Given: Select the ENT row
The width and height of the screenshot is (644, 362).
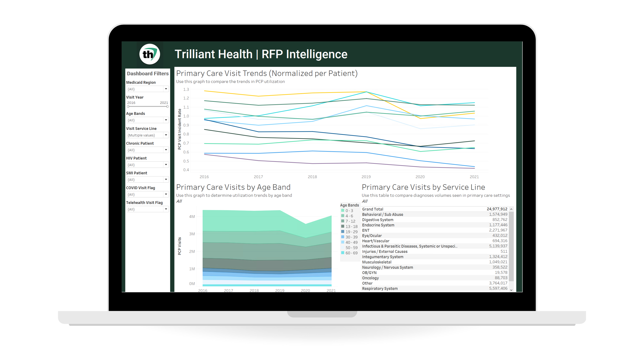Looking at the screenshot, I should point(435,230).
